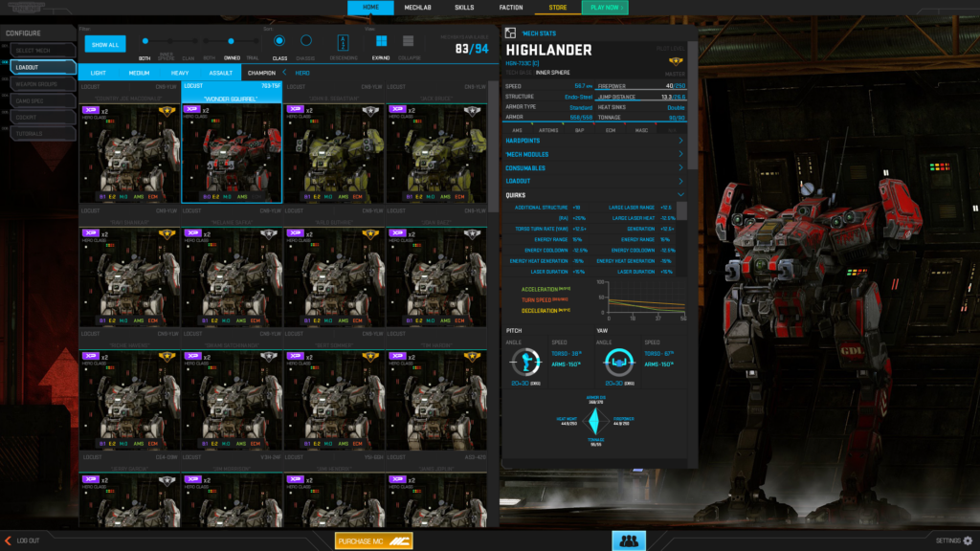980x551 pixels.
Task: Filter by Light weight class
Action: [x=99, y=73]
